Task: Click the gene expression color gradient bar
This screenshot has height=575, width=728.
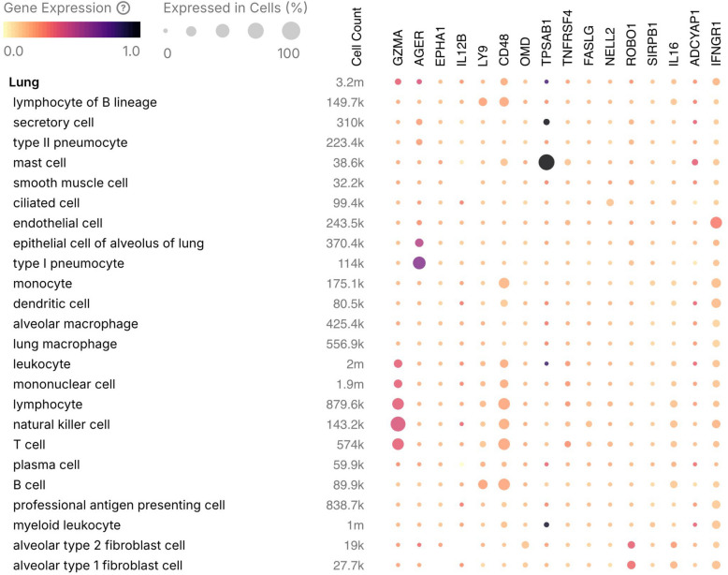Action: tap(72, 31)
